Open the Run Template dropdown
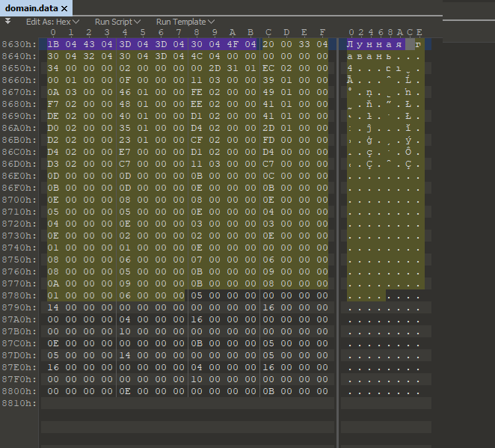Image resolution: width=495 pixels, height=448 pixels. coord(185,22)
